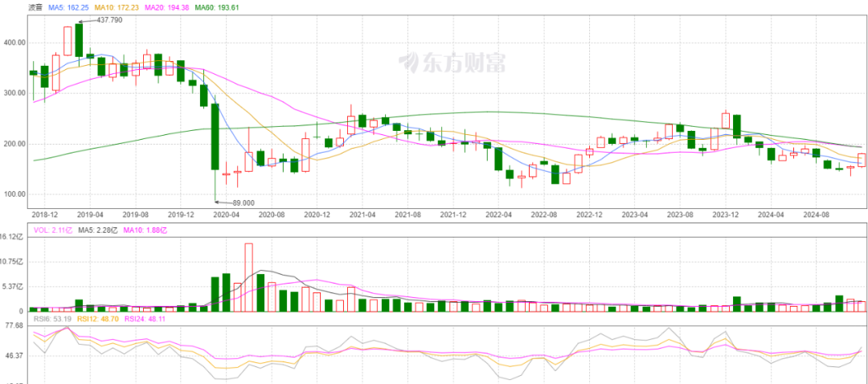
Task: Click the tallest red volume bar
Action: 249,277
